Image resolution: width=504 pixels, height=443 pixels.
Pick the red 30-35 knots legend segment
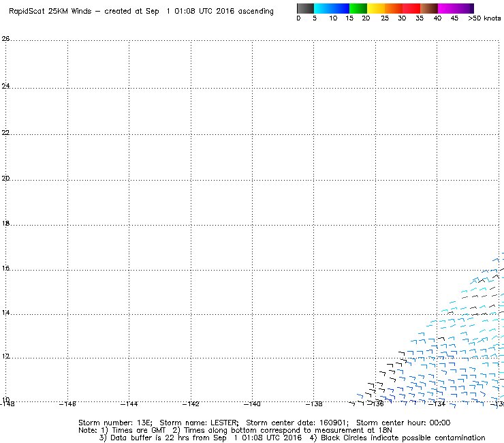tap(411, 8)
